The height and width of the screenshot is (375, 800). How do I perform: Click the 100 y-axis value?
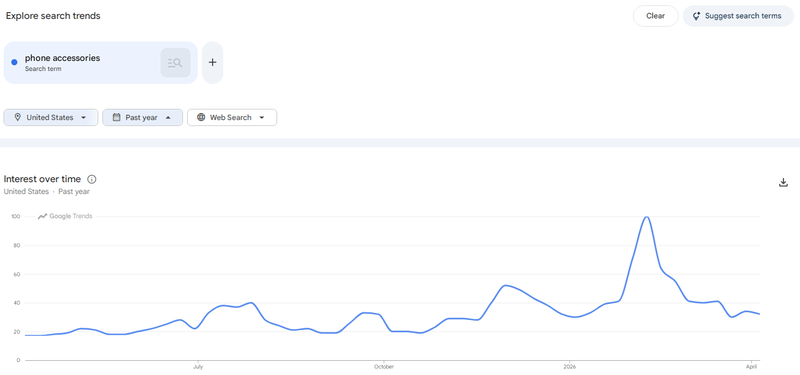[x=15, y=217]
